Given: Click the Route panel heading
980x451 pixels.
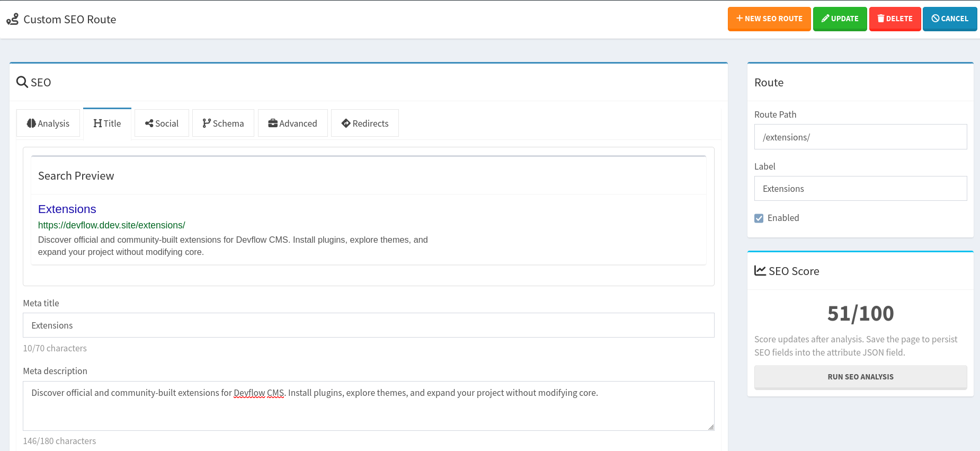Looking at the screenshot, I should click(769, 83).
